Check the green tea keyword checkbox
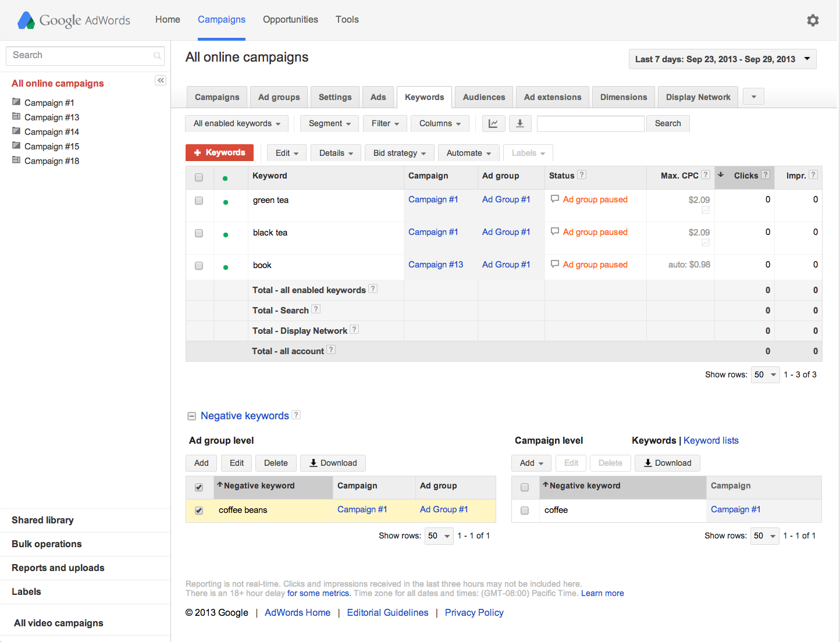Screen dimensions: 840x642 199,201
